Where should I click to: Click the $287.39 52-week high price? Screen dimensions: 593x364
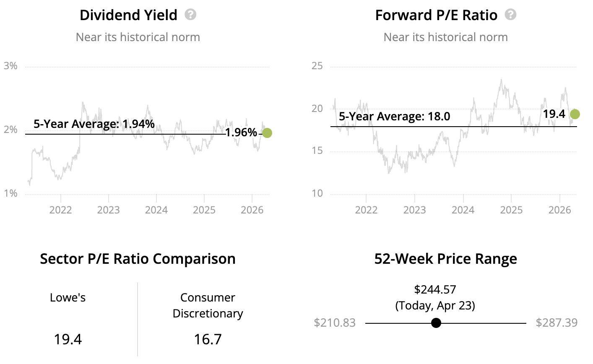pos(557,323)
